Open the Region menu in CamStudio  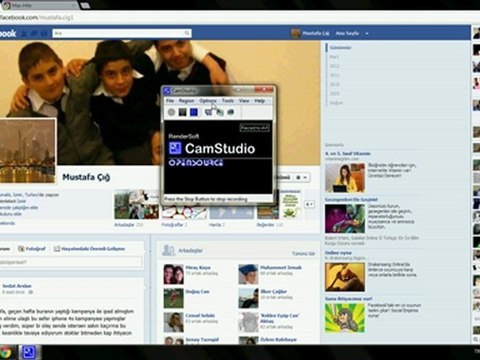tap(186, 101)
